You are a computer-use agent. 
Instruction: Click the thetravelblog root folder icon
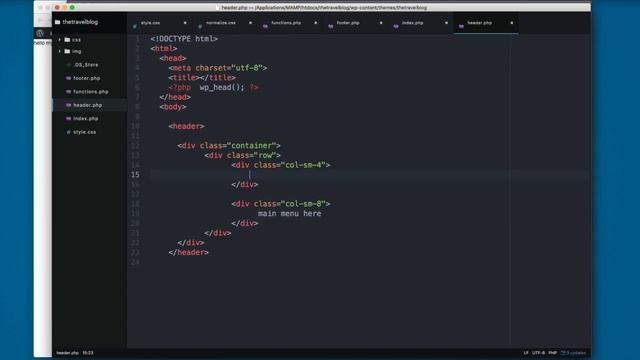tap(58, 22)
